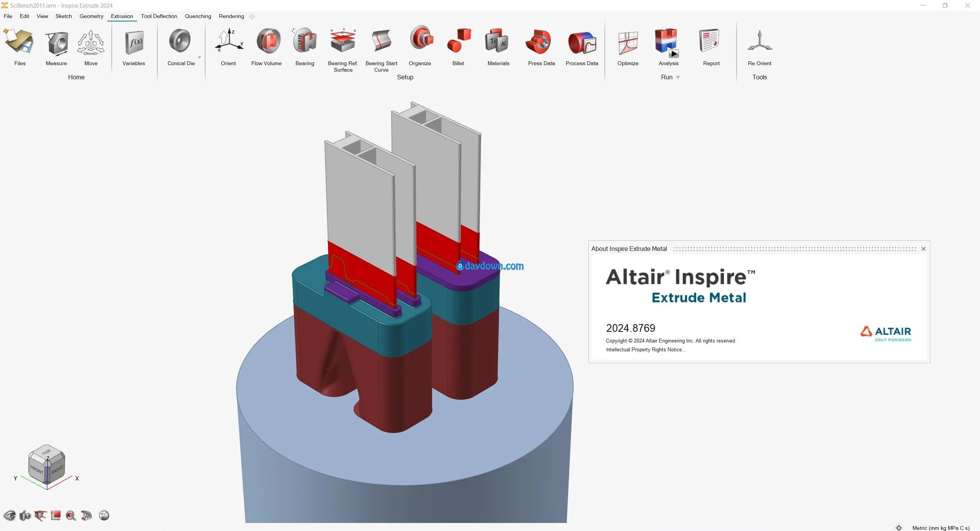Select the Measure tool
980x531 pixels.
[56, 42]
